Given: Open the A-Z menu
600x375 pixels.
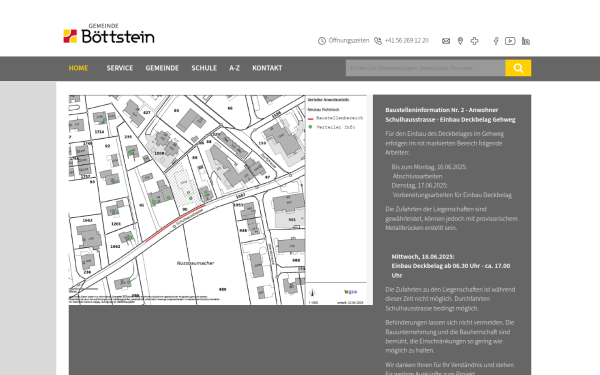Looking at the screenshot, I should click(x=235, y=68).
